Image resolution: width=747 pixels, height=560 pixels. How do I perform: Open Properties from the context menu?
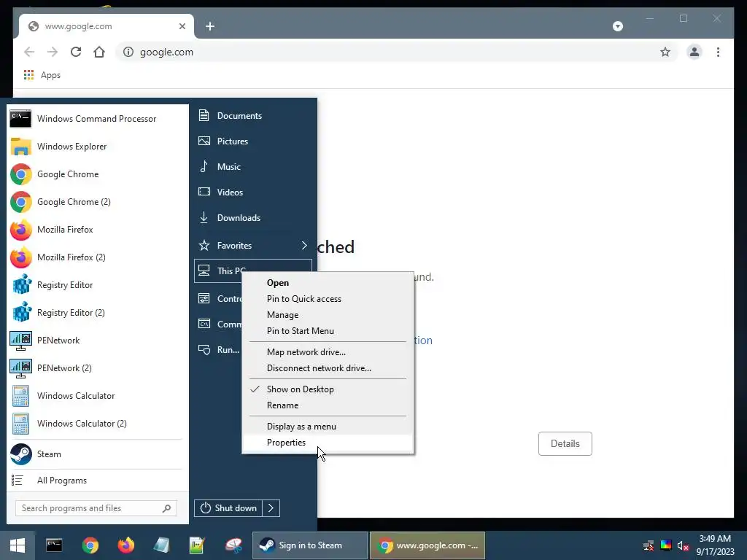click(328, 443)
